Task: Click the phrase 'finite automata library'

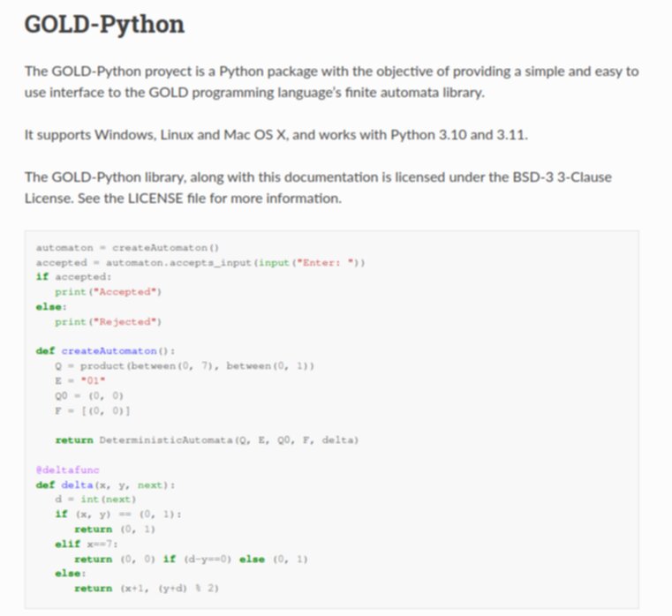Action: [414, 93]
